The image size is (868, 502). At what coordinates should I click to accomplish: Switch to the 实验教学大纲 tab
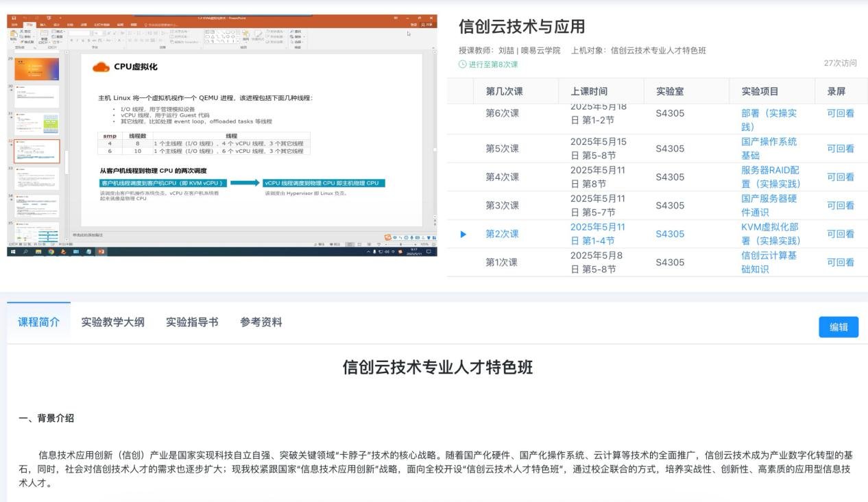[x=112, y=322]
